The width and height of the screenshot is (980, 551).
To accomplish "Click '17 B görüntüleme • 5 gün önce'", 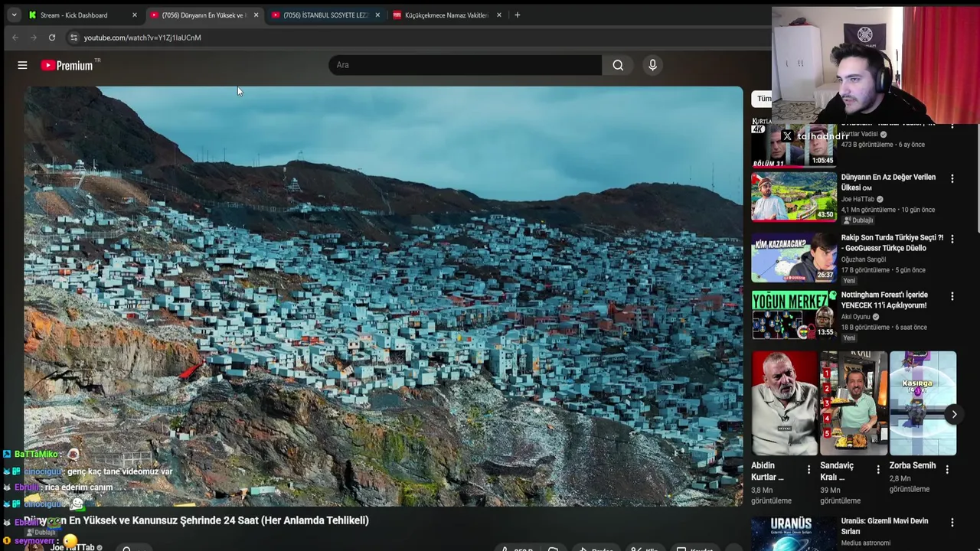I will pyautogui.click(x=884, y=270).
